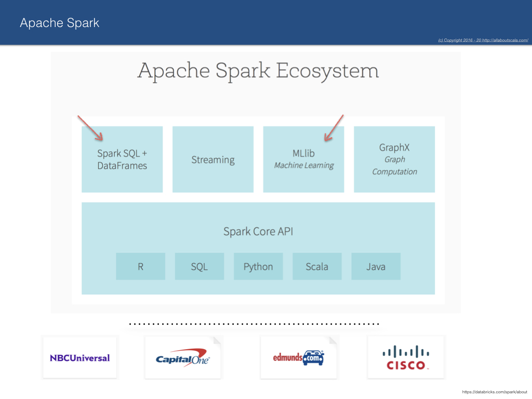
Task: Open the databricks.com/spark/about source link
Action: [x=495, y=392]
